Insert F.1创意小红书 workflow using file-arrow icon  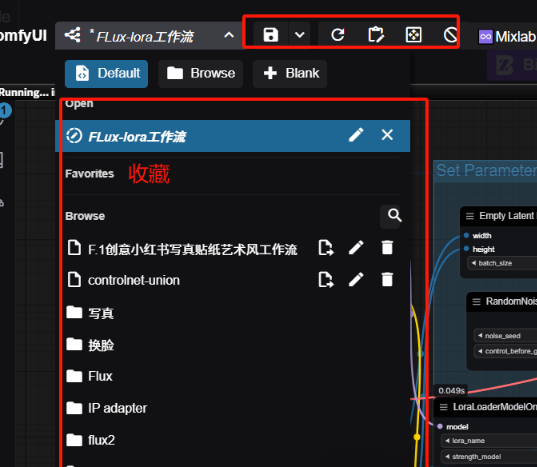tap(326, 248)
